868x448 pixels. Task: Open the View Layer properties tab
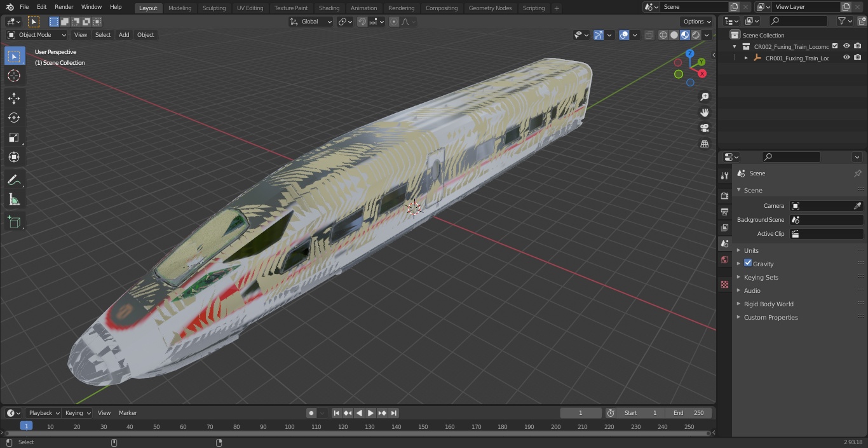point(724,227)
